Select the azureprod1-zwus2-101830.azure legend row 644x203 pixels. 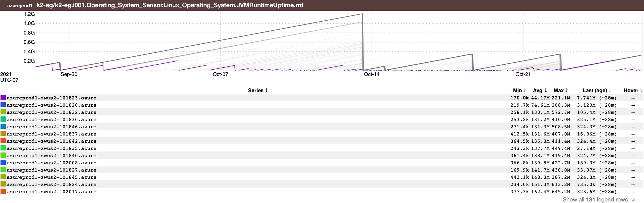click(x=52, y=120)
